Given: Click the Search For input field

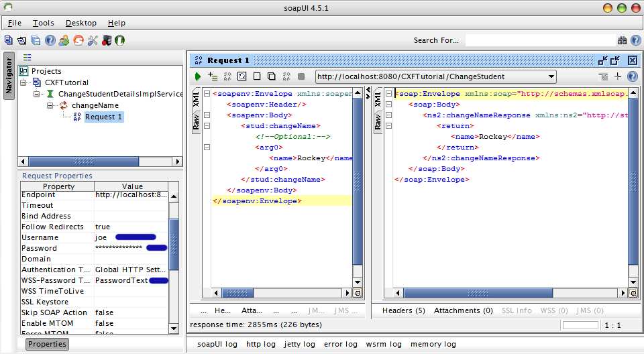Looking at the screenshot, I should pyautogui.click(x=540, y=40).
